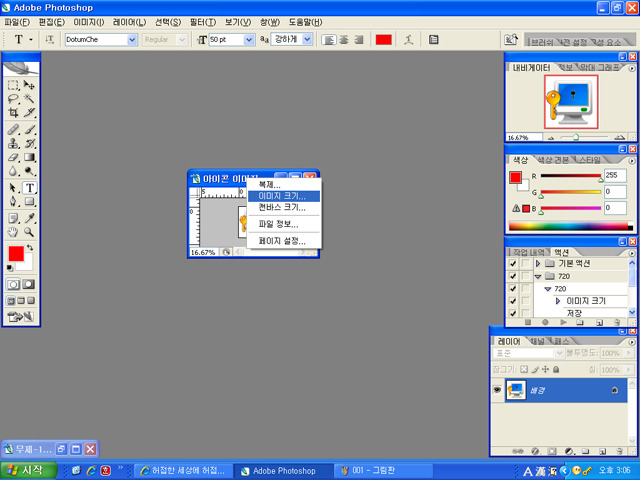Select the Notes tool
This screenshot has width=640, height=480.
pyautogui.click(x=13, y=218)
